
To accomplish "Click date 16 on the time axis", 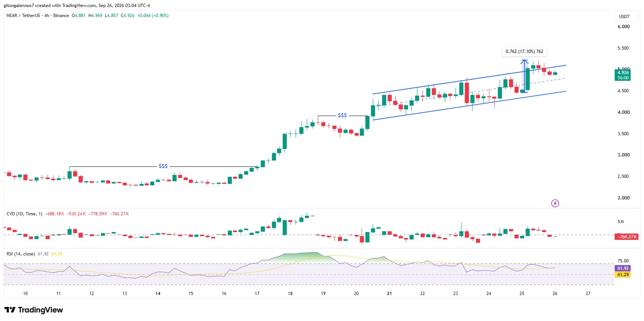I will tap(224, 294).
